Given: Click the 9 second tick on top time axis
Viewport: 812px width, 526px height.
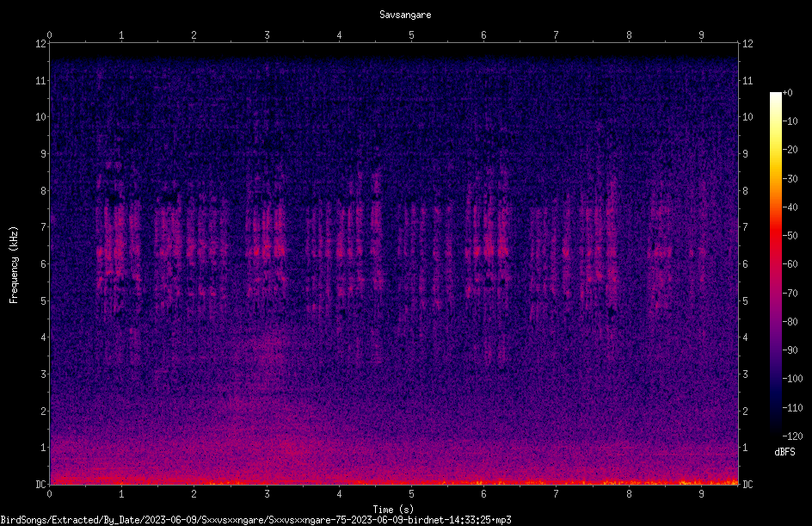Looking at the screenshot, I should coord(702,35).
